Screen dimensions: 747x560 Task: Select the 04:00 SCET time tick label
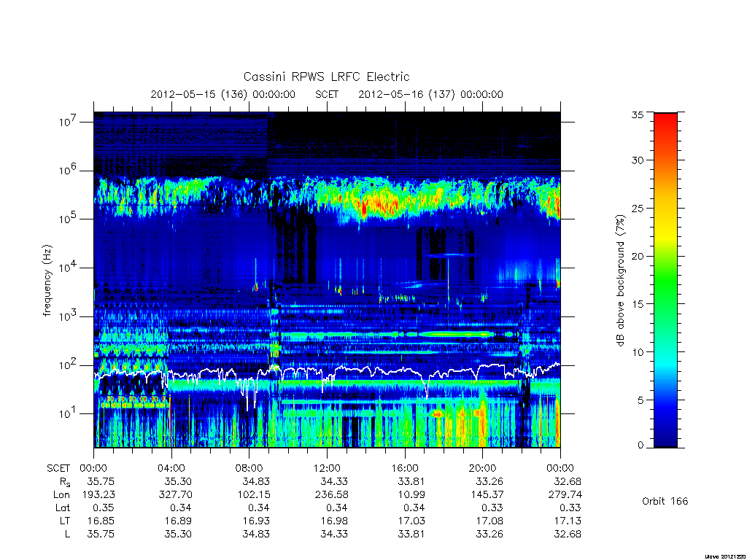[171, 468]
